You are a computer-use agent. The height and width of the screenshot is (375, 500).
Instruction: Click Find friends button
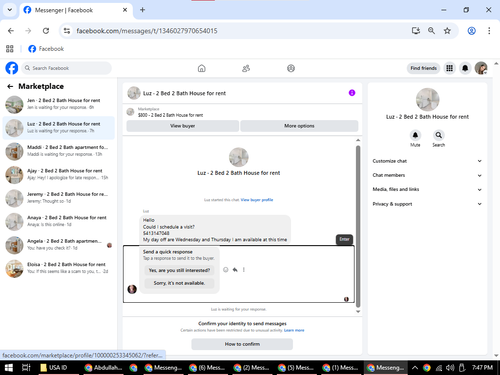click(x=423, y=68)
